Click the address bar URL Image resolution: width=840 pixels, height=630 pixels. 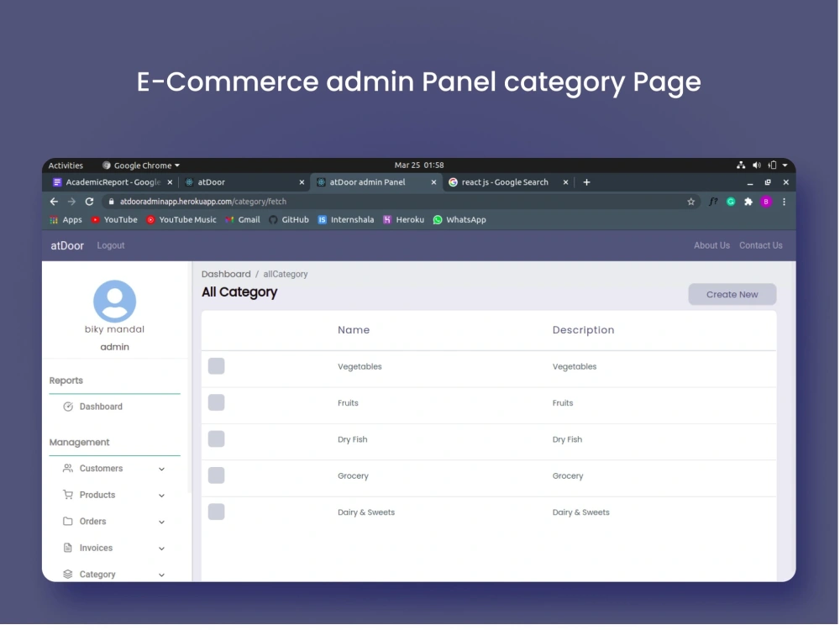click(203, 202)
